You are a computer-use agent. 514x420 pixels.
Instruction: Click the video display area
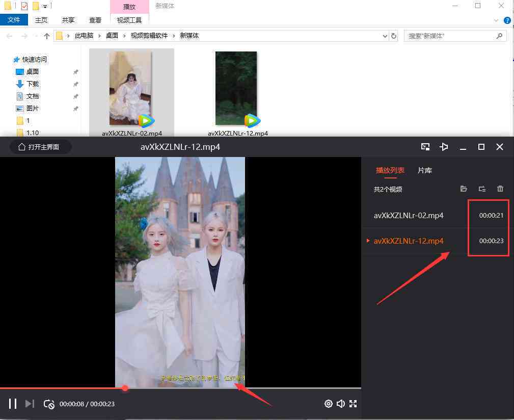pyautogui.click(x=180, y=272)
